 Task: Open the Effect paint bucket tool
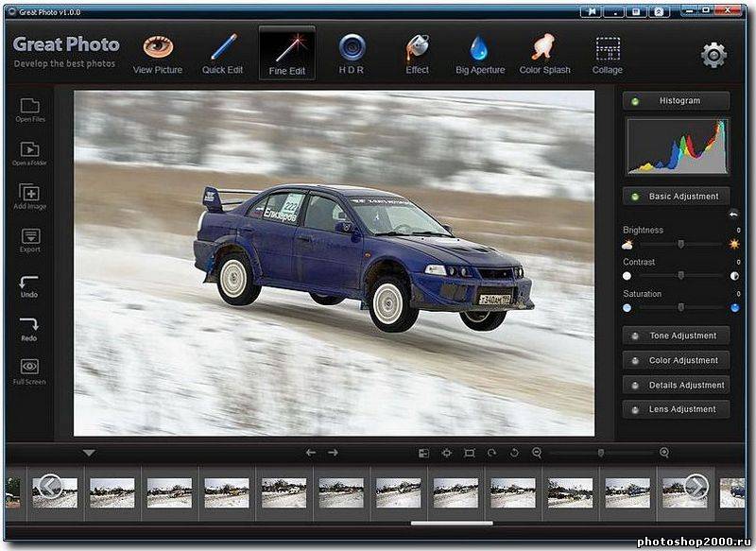tap(417, 53)
